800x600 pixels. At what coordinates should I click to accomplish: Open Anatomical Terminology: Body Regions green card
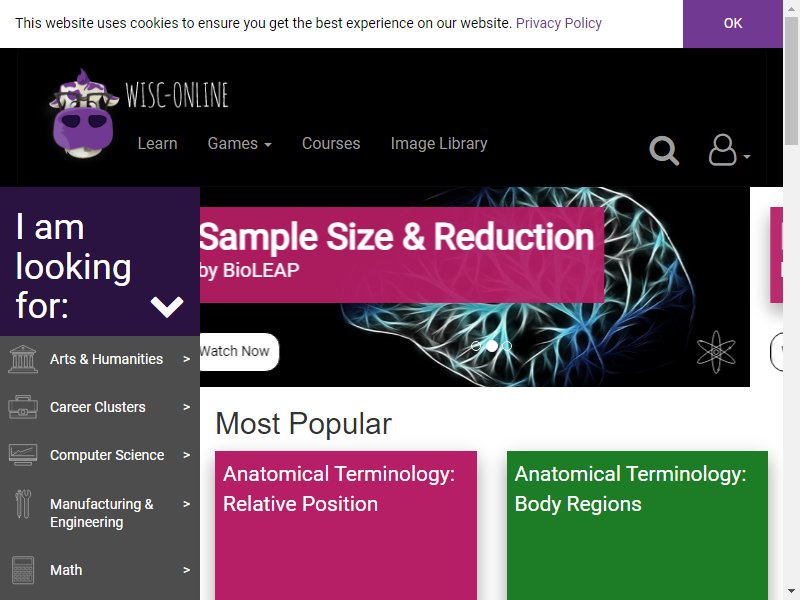pyautogui.click(x=637, y=525)
